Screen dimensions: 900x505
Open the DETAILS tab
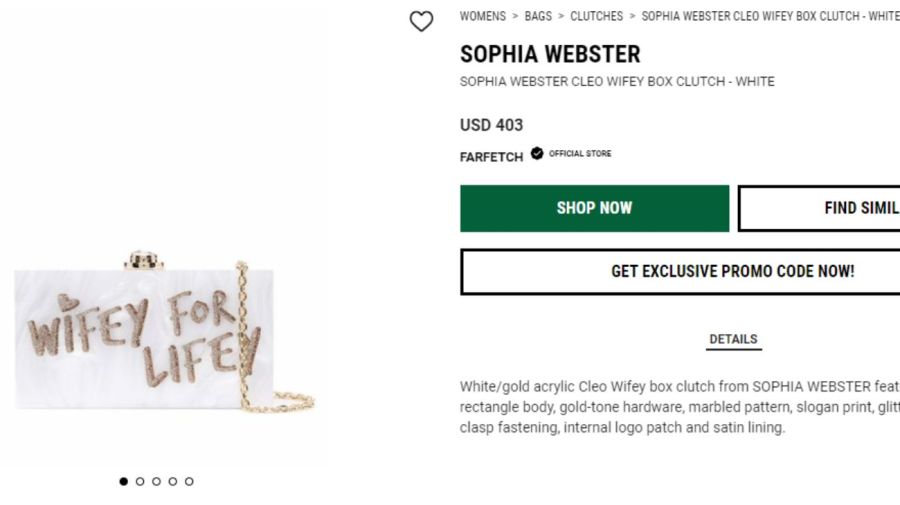click(733, 339)
